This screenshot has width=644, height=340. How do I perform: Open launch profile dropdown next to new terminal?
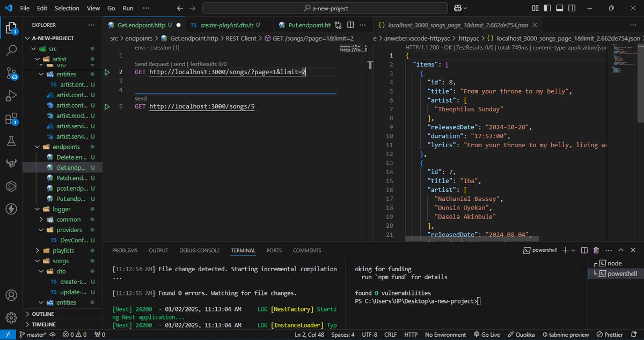573,250
